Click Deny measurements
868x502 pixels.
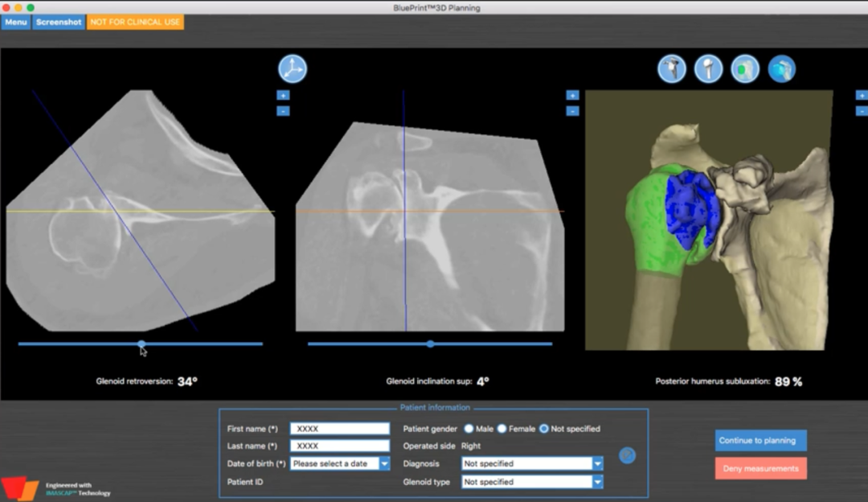[x=760, y=469]
